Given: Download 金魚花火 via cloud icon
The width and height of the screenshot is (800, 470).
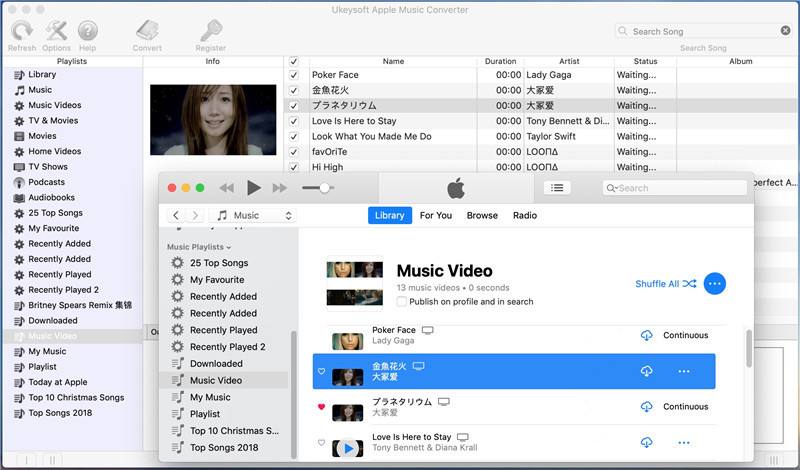Looking at the screenshot, I should coord(646,371).
